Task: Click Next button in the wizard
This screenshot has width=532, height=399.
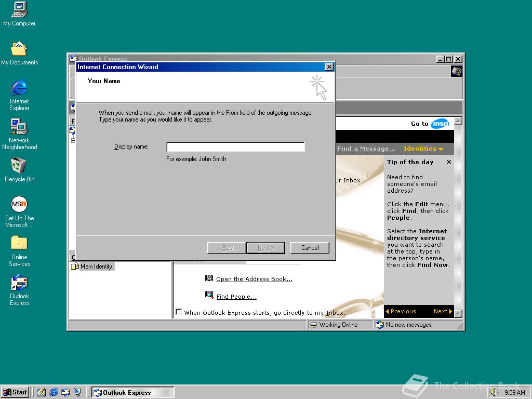Action: tap(265, 248)
